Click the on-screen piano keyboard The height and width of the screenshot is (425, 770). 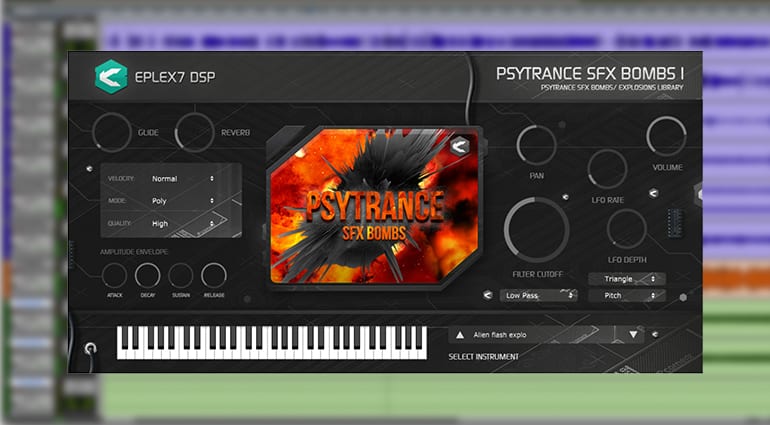[272, 342]
